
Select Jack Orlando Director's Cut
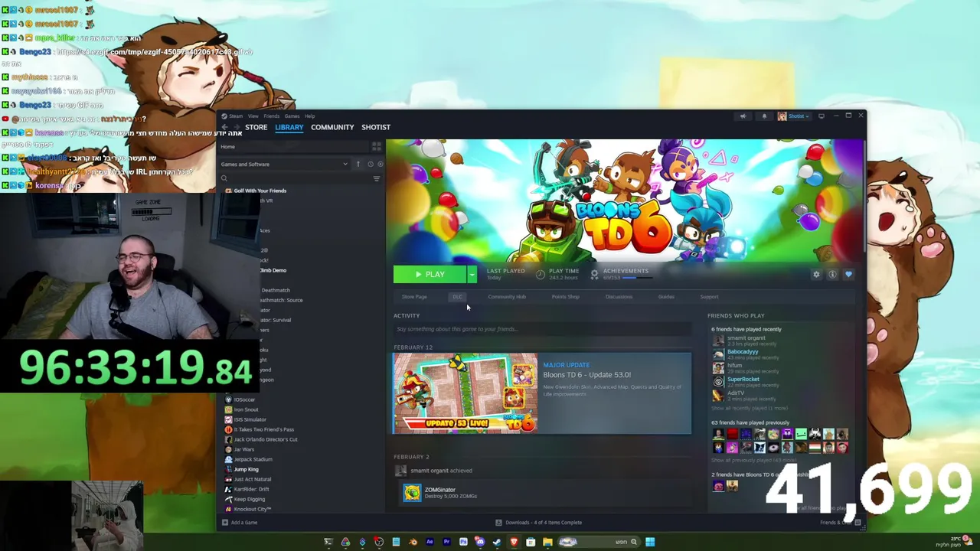pyautogui.click(x=265, y=439)
